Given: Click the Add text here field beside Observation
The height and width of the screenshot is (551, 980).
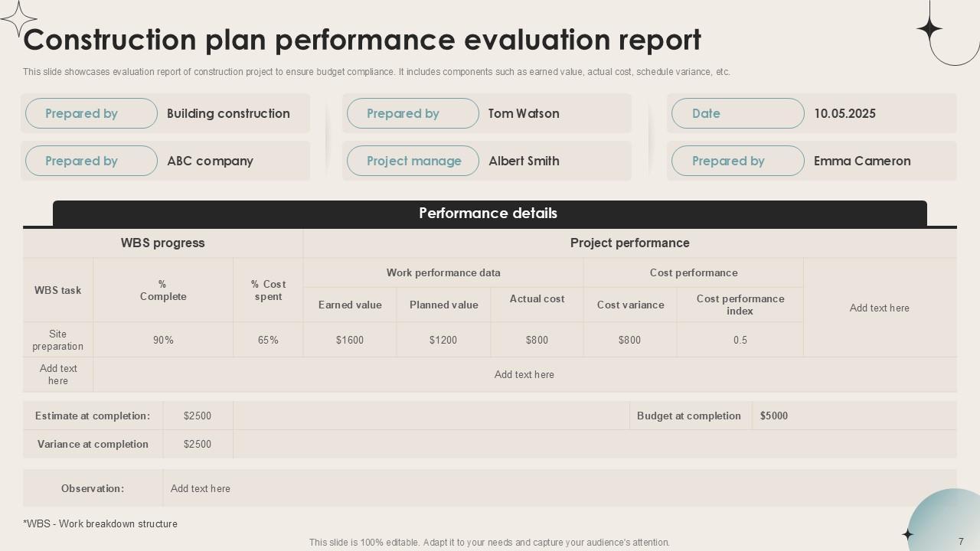Looking at the screenshot, I should click(201, 488).
